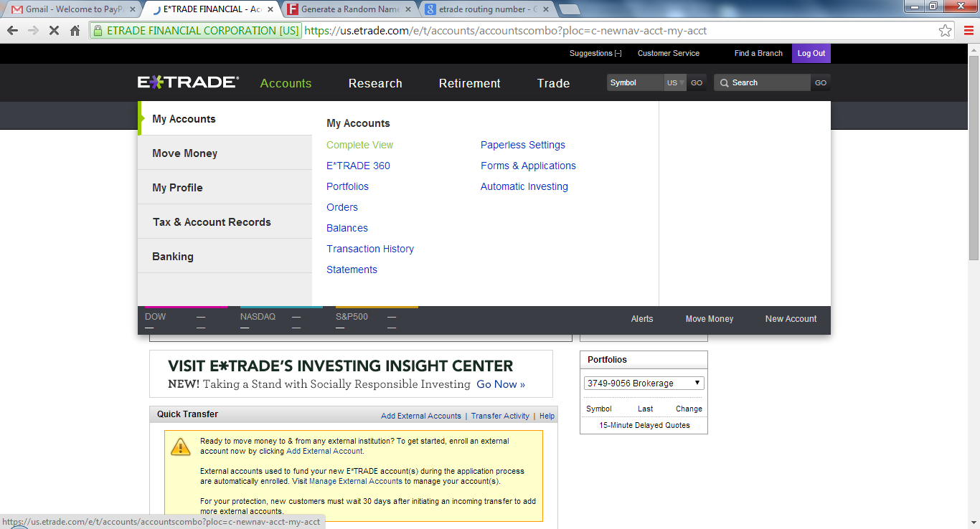Open Balances link
Image resolution: width=980 pixels, height=529 pixels.
[347, 228]
